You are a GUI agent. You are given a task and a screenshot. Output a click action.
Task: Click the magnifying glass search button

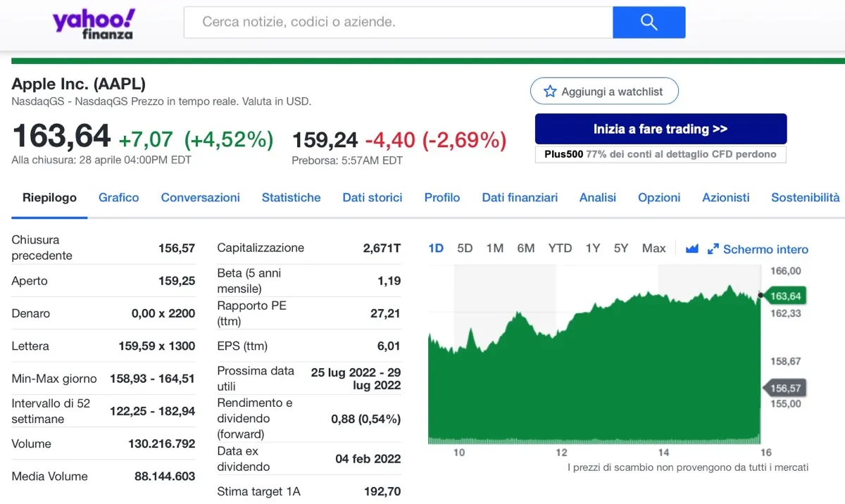click(x=649, y=23)
